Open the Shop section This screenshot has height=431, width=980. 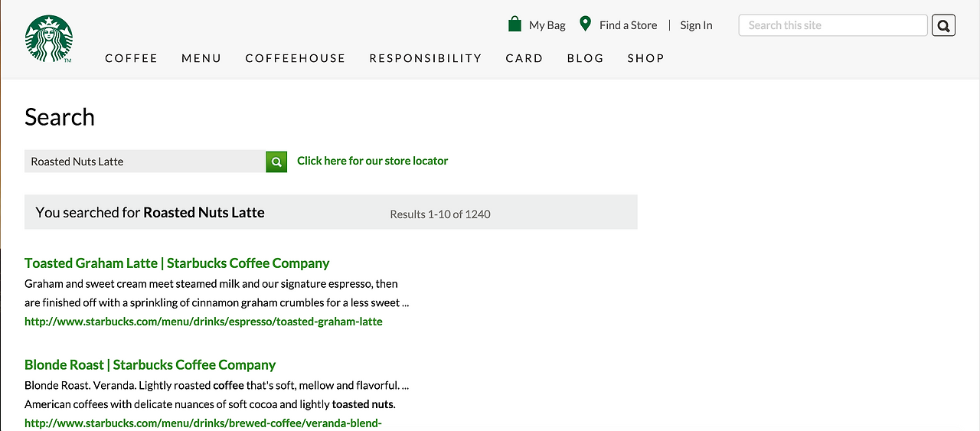(646, 58)
